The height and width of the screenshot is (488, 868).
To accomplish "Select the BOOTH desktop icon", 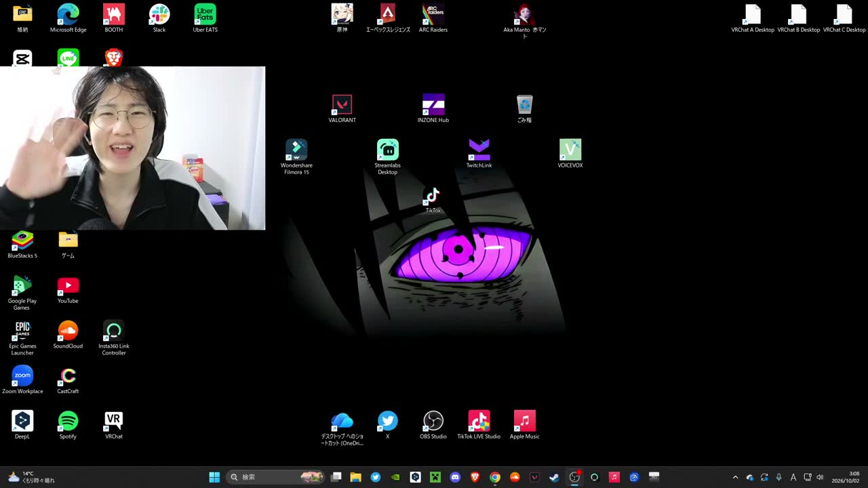I will coord(114,18).
